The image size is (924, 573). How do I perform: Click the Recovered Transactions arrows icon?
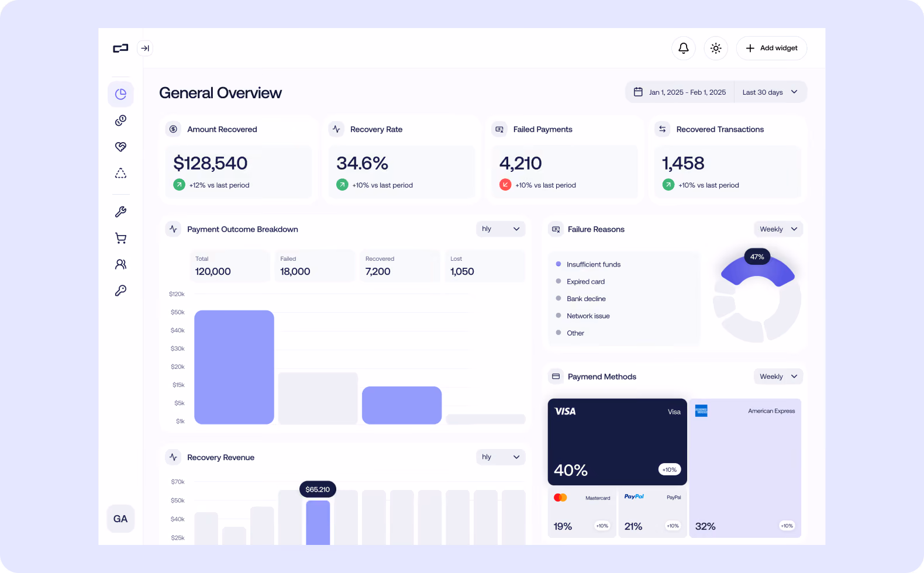(x=663, y=129)
